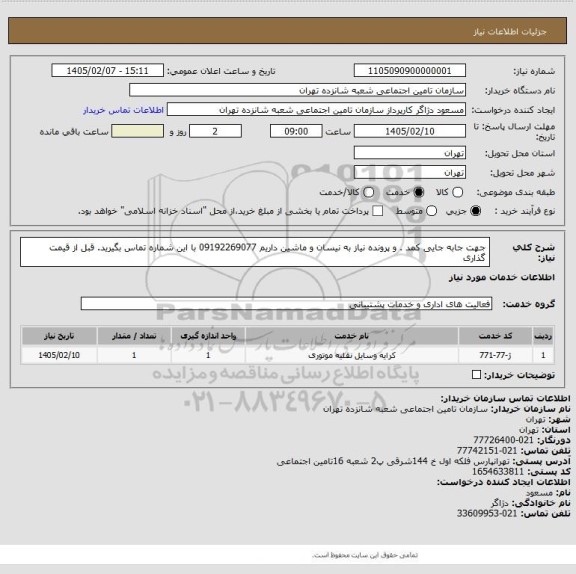This screenshot has height=574, width=576.
Task: Click the footer copyright text
Action: 365,555
